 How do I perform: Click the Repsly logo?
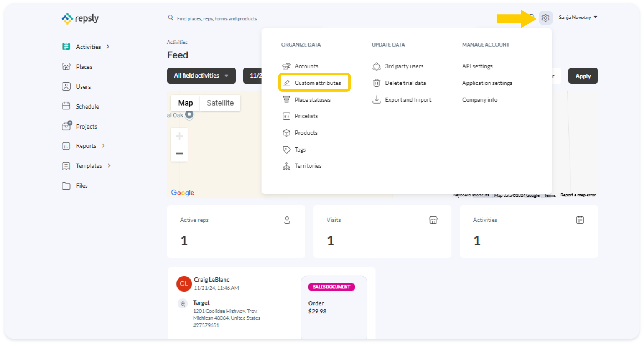coord(80,18)
